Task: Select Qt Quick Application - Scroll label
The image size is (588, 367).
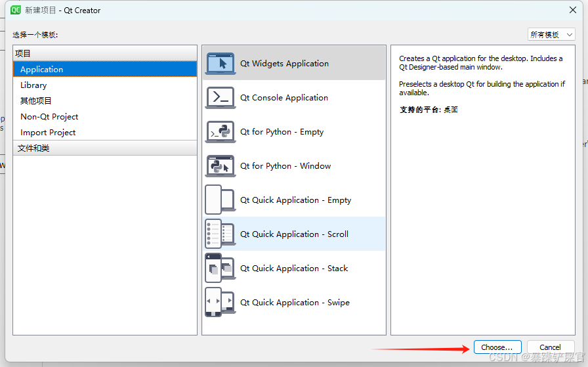Action: click(295, 234)
